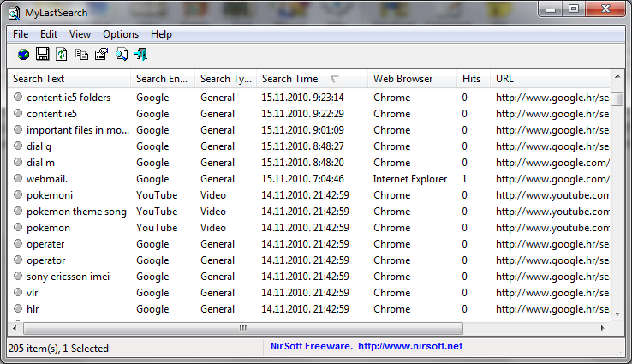Click the Copy selected items toolbar icon
The image size is (632, 364).
pyautogui.click(x=81, y=55)
